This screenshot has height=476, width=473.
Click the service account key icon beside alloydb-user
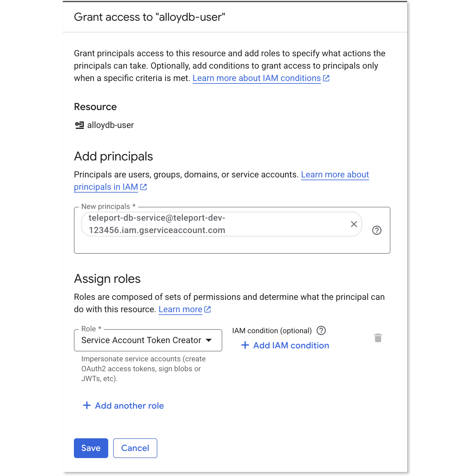coord(79,125)
